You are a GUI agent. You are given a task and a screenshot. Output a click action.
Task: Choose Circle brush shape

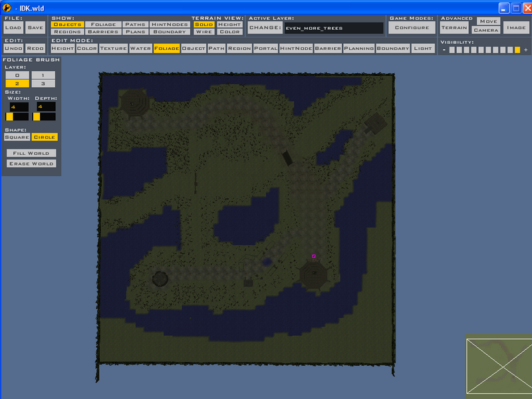[x=45, y=137]
